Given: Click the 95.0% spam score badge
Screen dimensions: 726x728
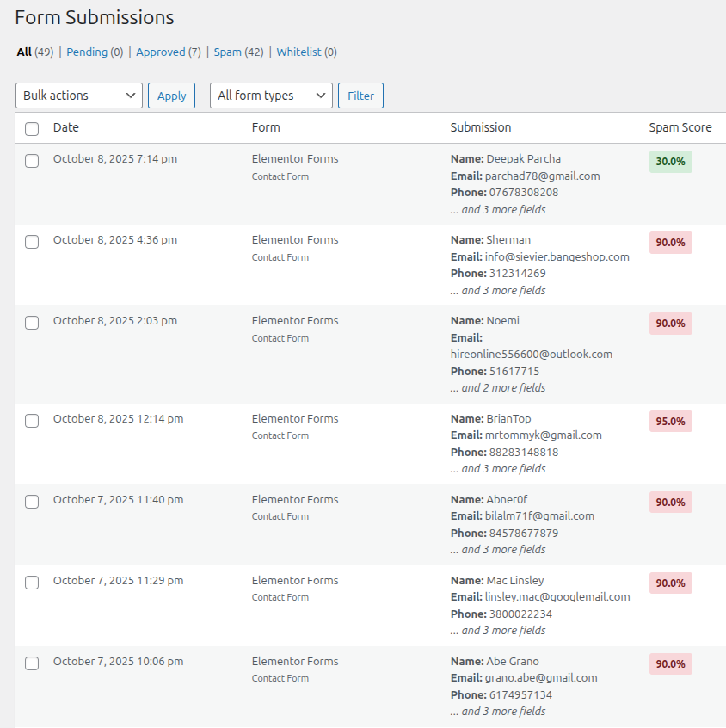Looking at the screenshot, I should (670, 422).
